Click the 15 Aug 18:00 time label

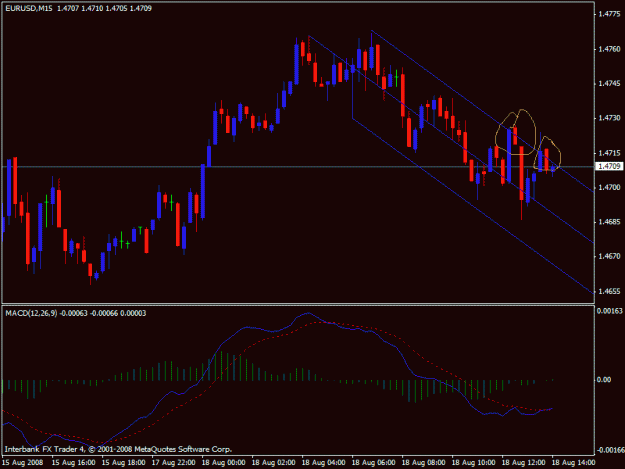click(x=124, y=463)
